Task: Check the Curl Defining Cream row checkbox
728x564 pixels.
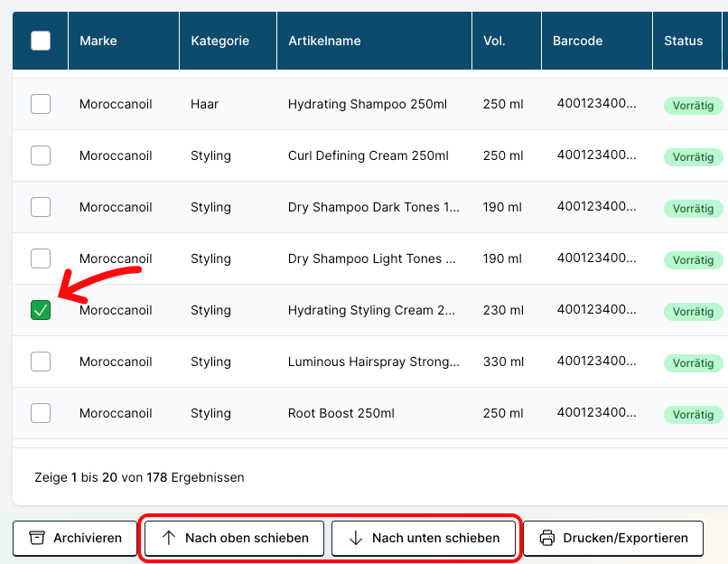Action: click(x=41, y=155)
